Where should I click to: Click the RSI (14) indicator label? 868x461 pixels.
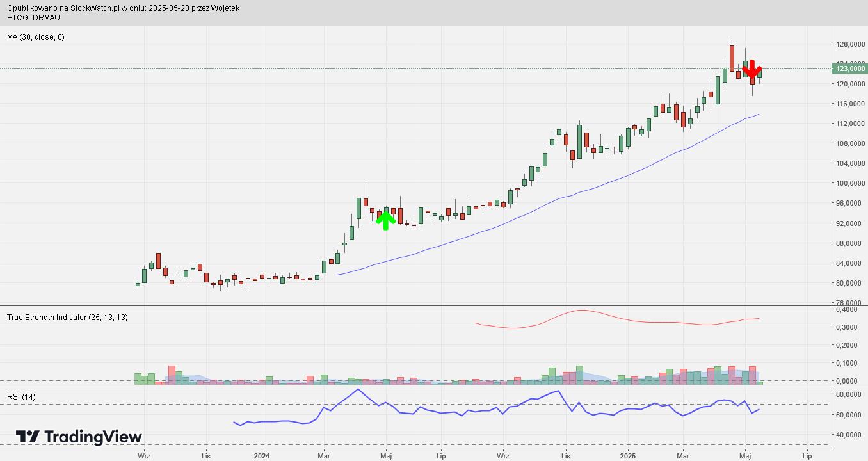[22, 397]
